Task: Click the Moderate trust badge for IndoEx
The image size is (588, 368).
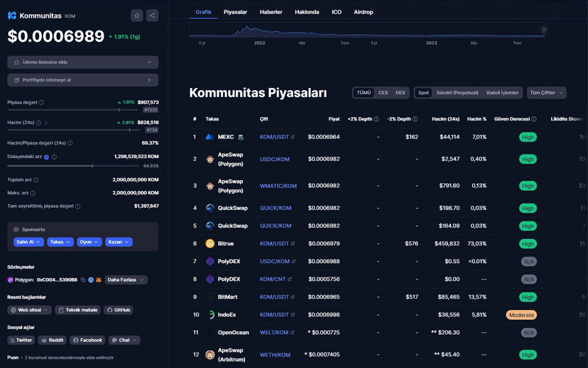Action: 521,315
